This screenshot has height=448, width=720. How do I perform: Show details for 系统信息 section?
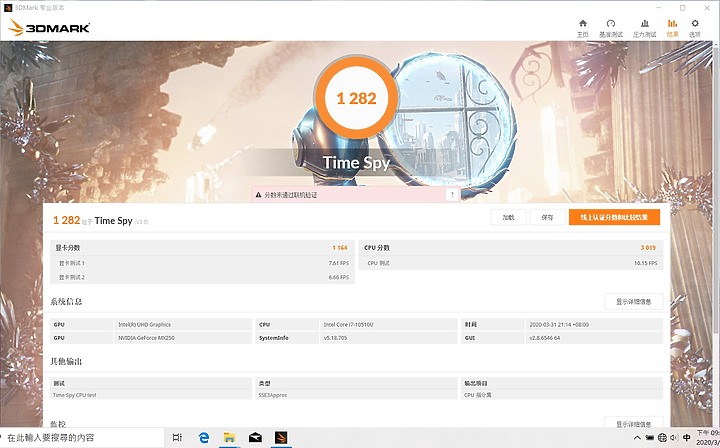[x=634, y=302]
